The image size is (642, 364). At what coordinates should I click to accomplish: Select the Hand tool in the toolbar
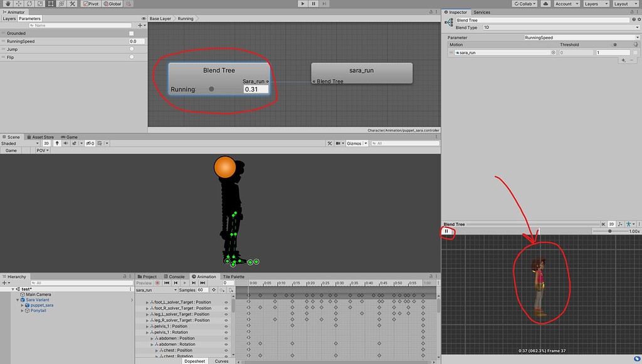pos(8,4)
